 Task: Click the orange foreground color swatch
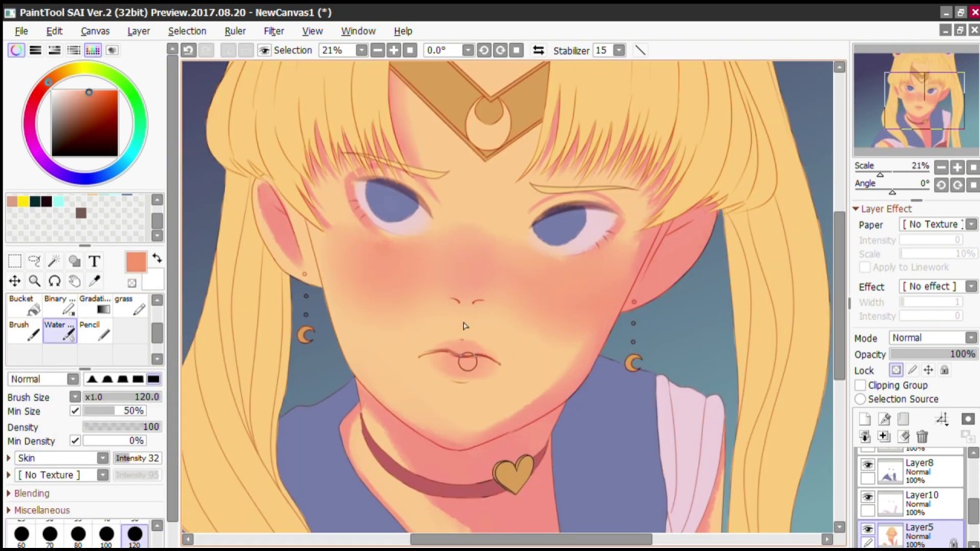point(136,262)
